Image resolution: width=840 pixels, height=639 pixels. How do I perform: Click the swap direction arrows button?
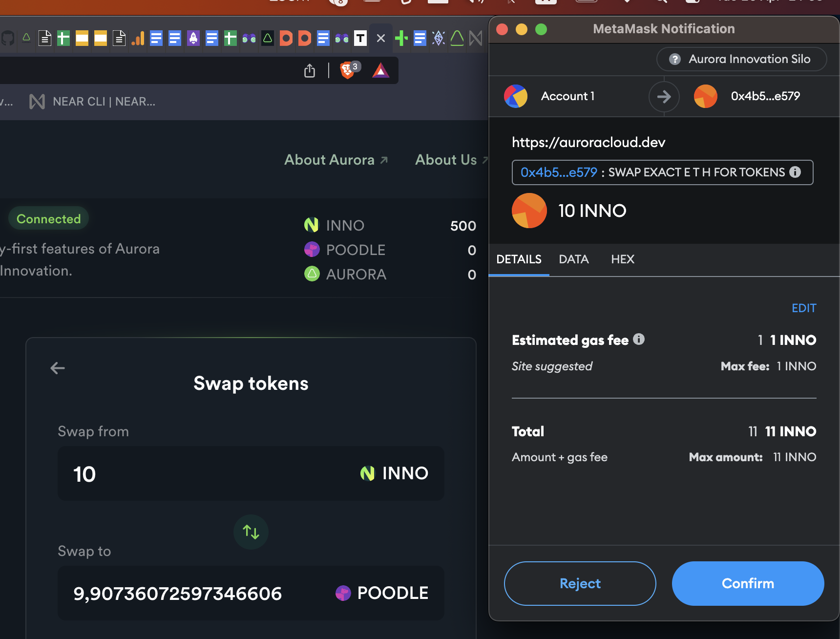point(251,532)
